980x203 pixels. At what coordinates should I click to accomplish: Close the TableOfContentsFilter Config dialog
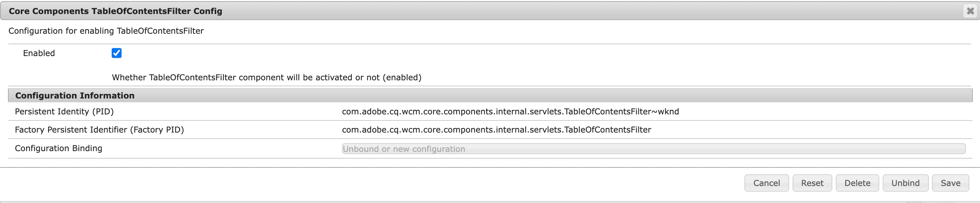970,11
